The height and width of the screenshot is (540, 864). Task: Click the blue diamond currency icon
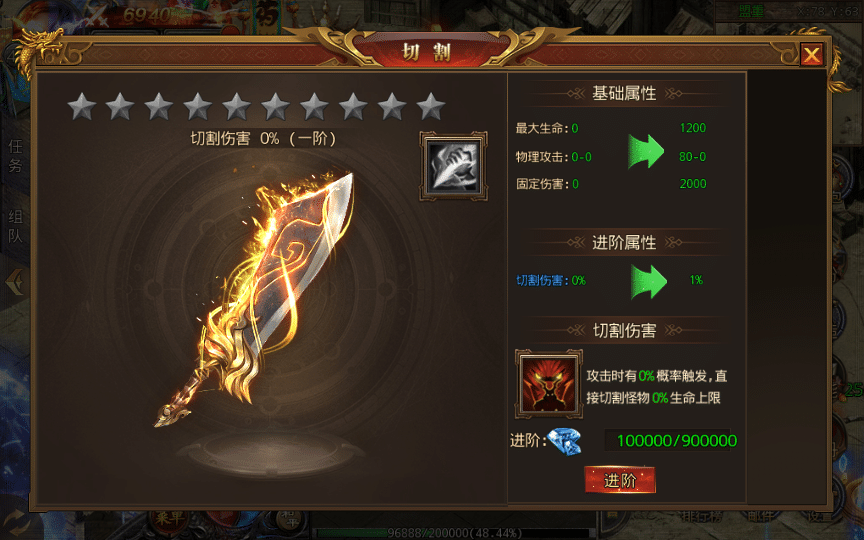click(x=565, y=441)
